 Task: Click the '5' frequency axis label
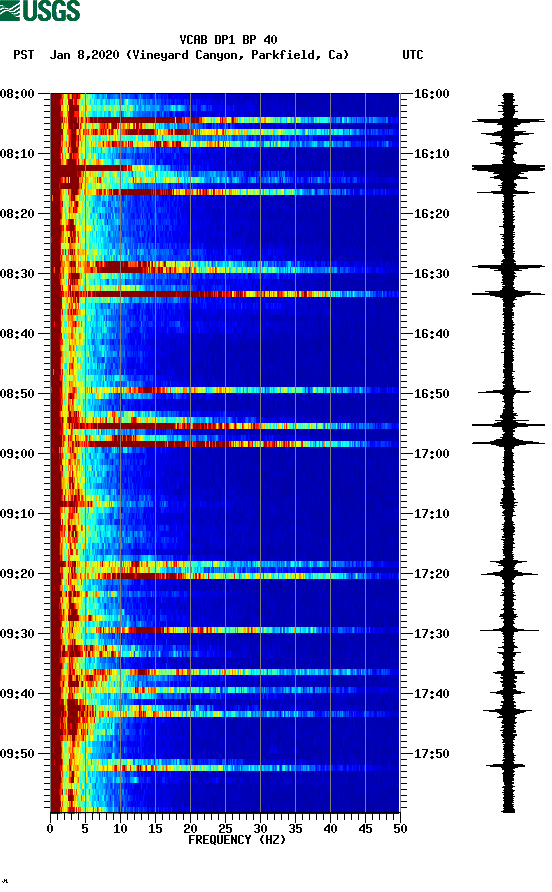(x=85, y=829)
